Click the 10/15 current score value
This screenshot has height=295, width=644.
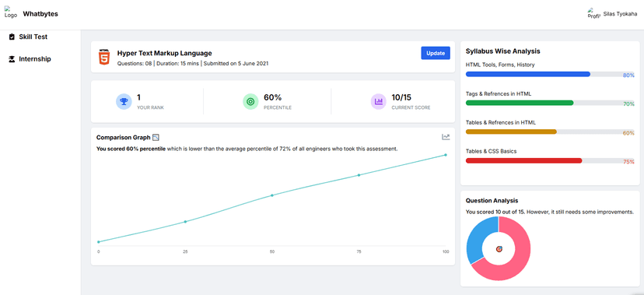click(401, 97)
